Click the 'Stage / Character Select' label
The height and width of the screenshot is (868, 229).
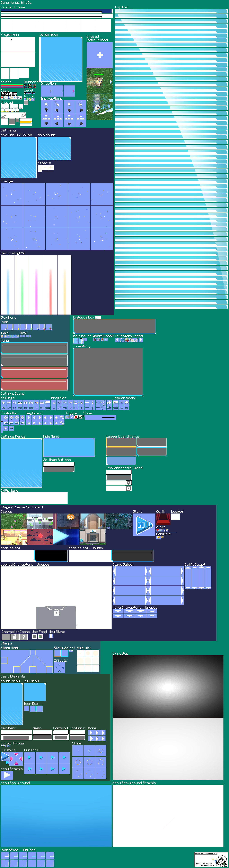(22, 507)
